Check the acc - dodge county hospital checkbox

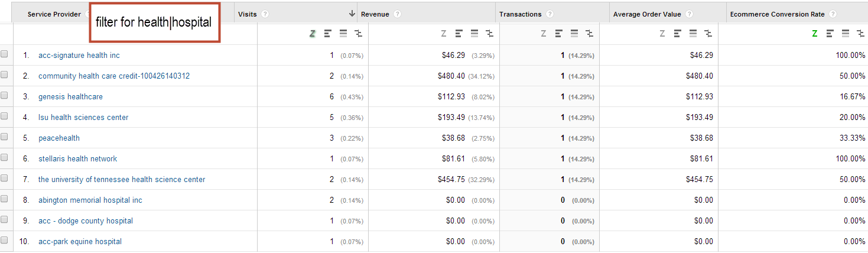(5, 220)
